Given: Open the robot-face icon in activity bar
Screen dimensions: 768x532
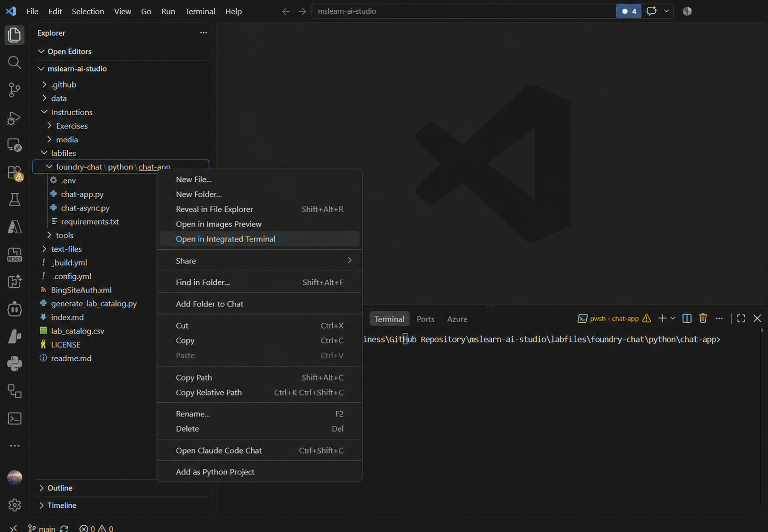Looking at the screenshot, I should [14, 309].
